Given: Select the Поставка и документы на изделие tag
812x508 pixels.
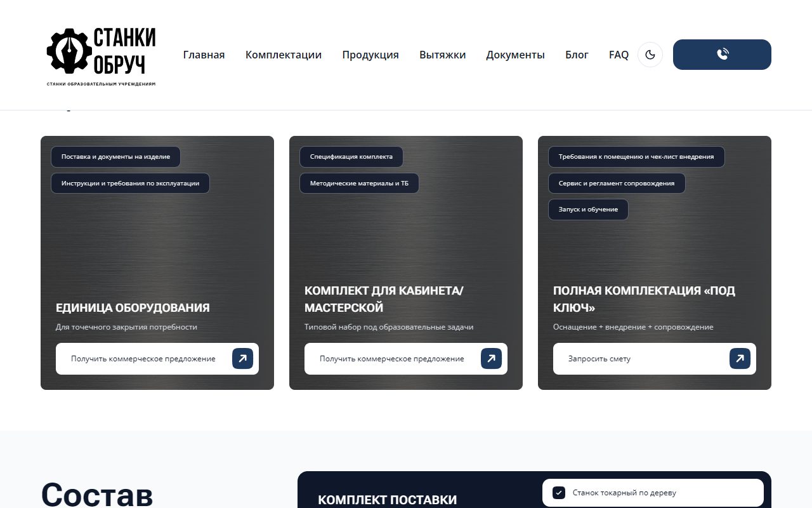Looking at the screenshot, I should point(115,157).
